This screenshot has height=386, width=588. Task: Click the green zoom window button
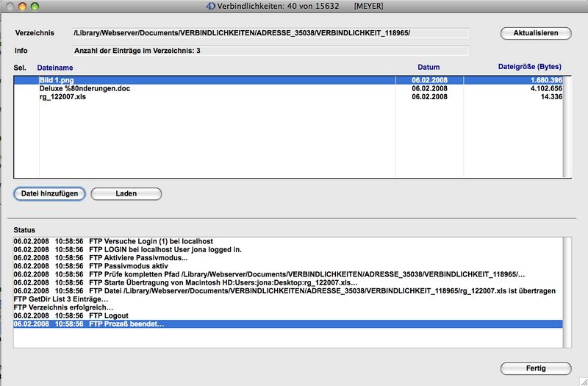coord(37,6)
